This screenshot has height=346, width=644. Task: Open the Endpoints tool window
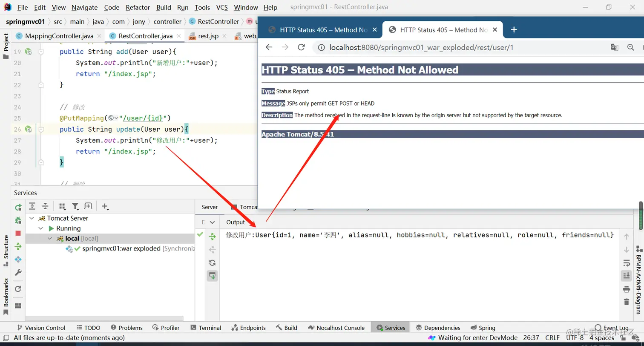(x=248, y=328)
